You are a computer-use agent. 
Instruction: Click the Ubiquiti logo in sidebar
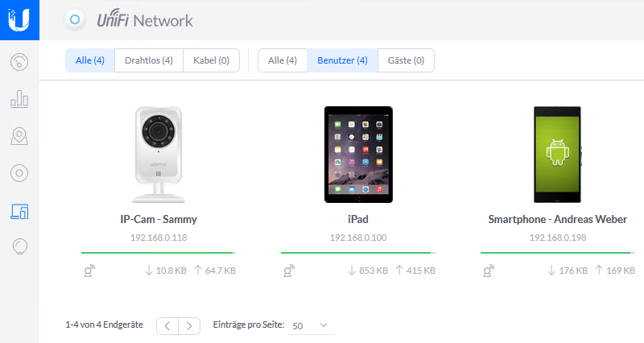[19, 19]
